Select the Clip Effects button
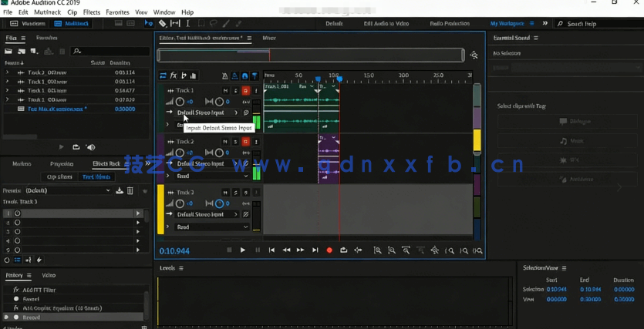The image size is (644, 329). tap(59, 176)
